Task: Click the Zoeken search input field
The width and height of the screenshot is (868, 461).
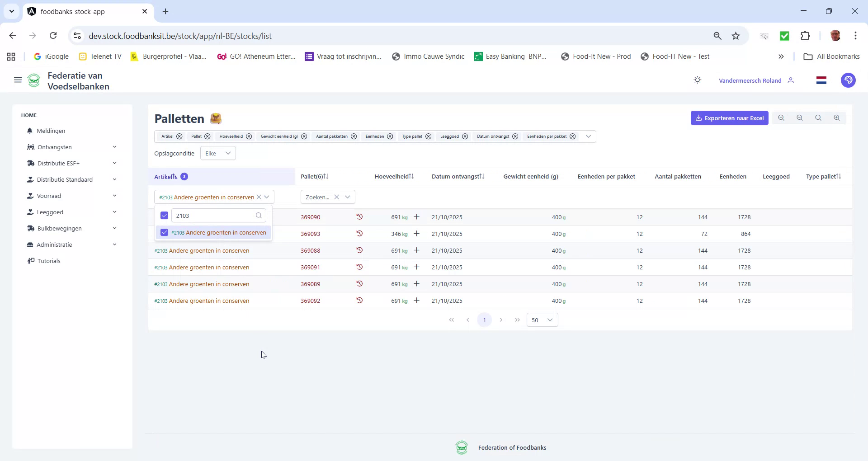Action: tap(318, 197)
